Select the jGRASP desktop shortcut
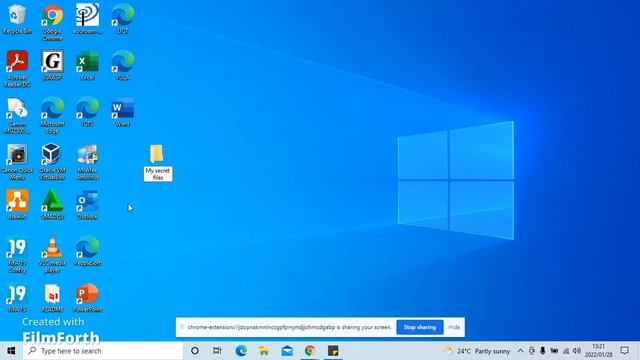640x360 pixels. click(x=52, y=65)
